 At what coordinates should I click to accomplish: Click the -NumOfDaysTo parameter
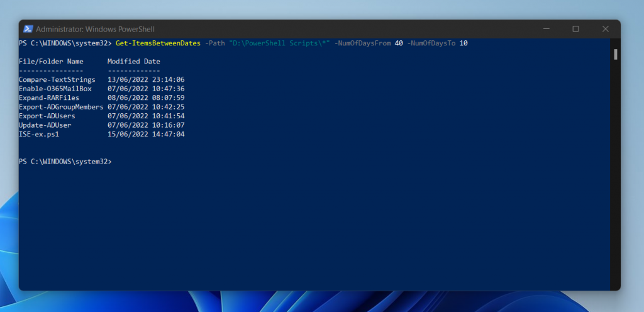431,43
